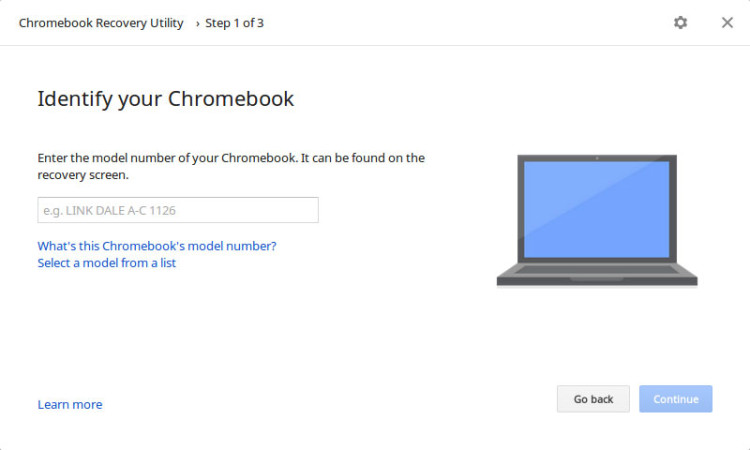Viewport: 750px width, 450px height.
Task: Click the model number input field
Action: pyautogui.click(x=178, y=210)
